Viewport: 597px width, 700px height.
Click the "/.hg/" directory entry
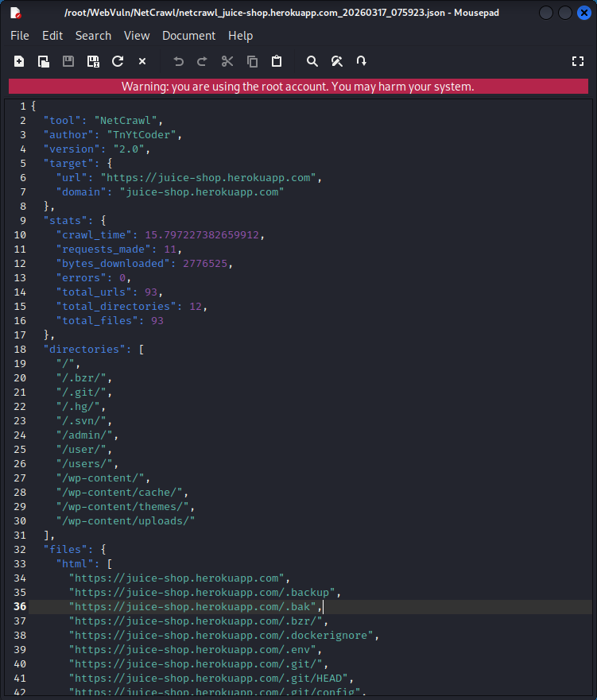[81, 406]
